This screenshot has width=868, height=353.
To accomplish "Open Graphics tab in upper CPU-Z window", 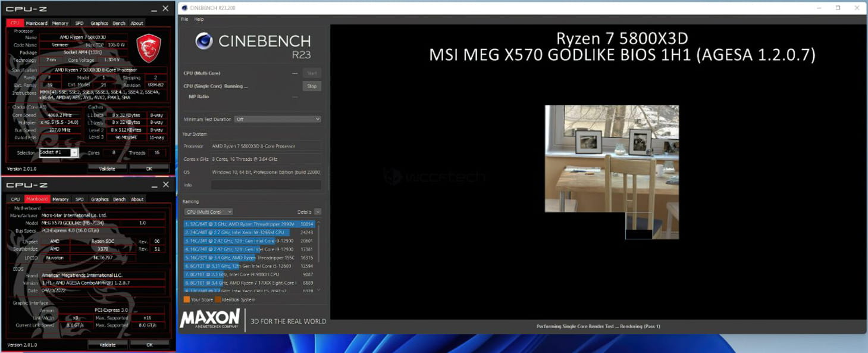I will (99, 23).
